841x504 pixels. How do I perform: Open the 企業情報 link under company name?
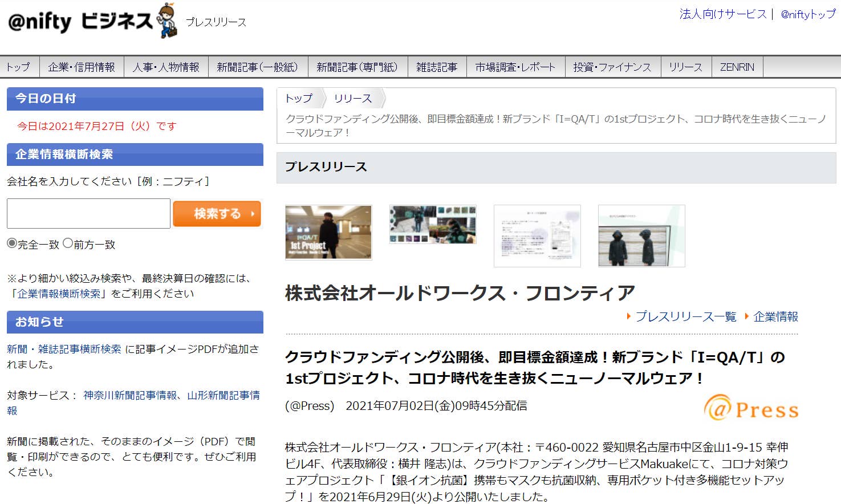[x=775, y=316]
